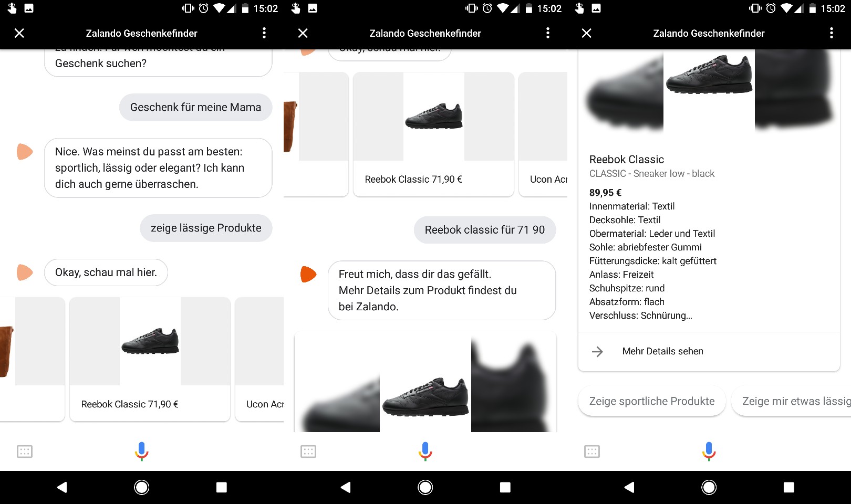
Task: Tap Okay, schau mal hier message on left screen
Action: pos(106,272)
